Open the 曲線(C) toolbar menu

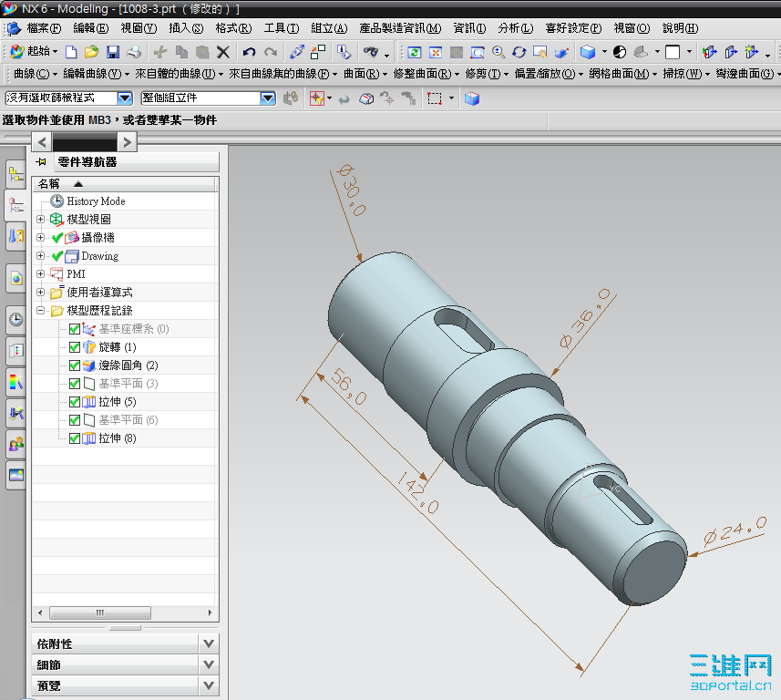36,74
